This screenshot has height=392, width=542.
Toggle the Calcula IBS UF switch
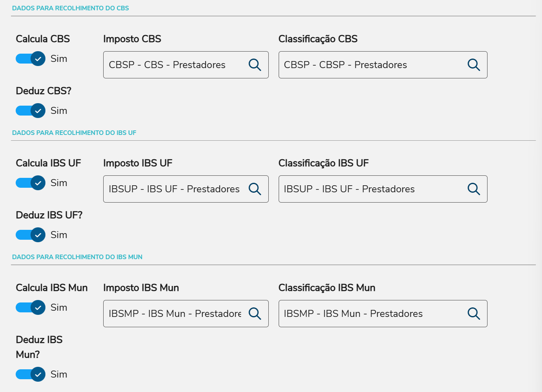[x=31, y=183]
